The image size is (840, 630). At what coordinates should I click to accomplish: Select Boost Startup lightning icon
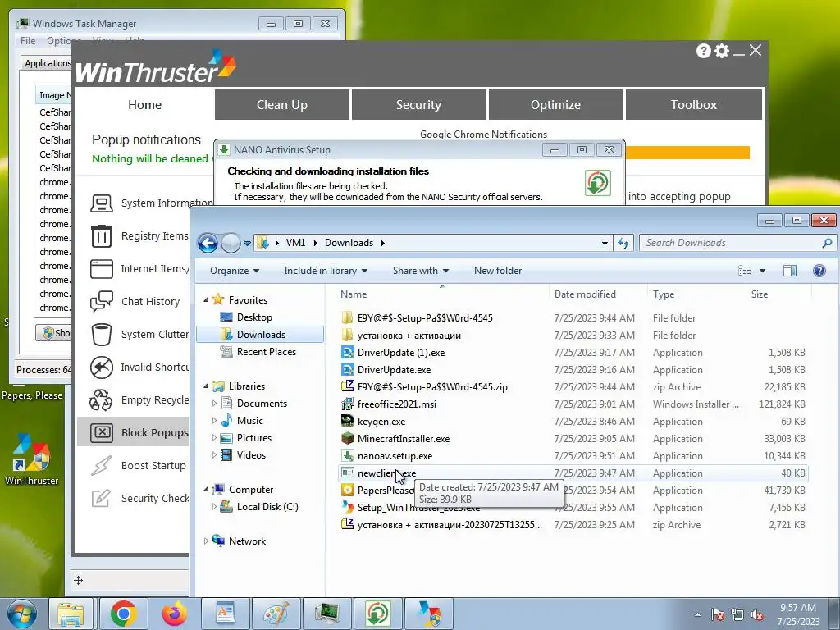click(101, 466)
